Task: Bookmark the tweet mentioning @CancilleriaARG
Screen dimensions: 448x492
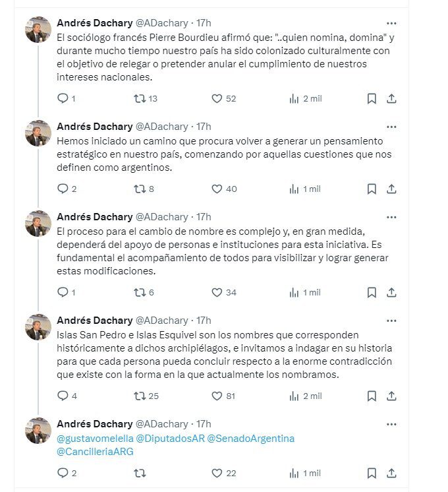Action: click(x=372, y=473)
